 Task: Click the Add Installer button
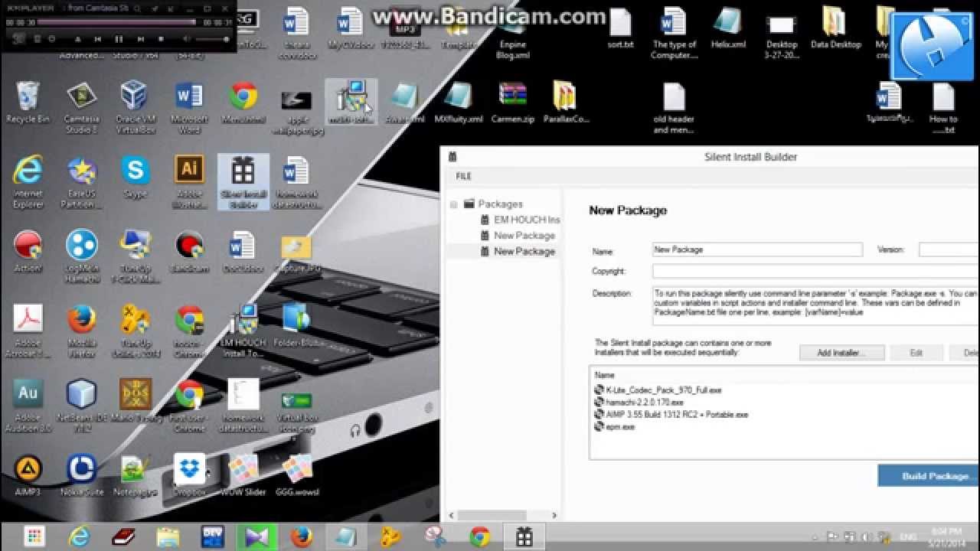(841, 353)
